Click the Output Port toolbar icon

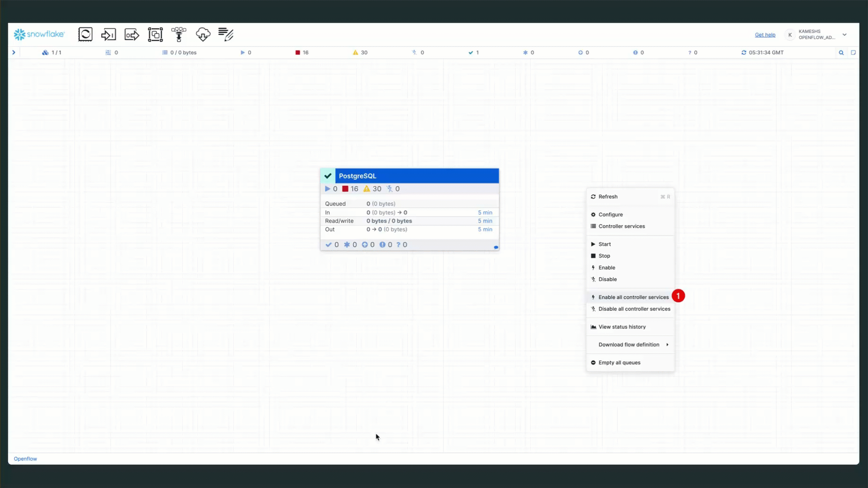132,35
